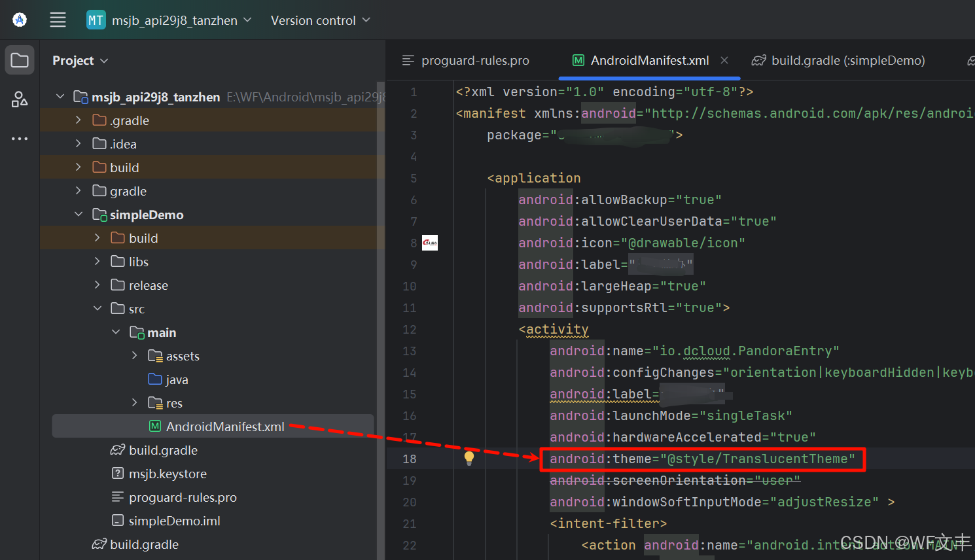The width and height of the screenshot is (975, 560).
Task: Select proguard-rules.pro in the tree
Action: [183, 497]
